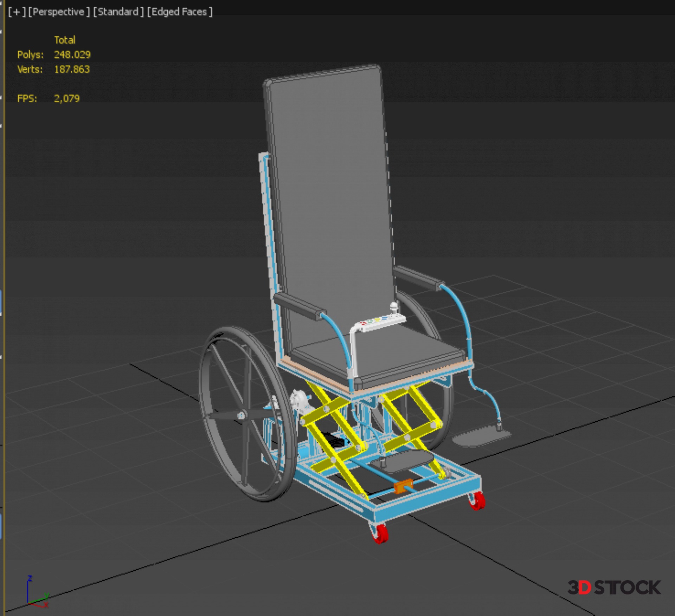The width and height of the screenshot is (675, 616).
Task: Select the rear red caster wheel
Action: coord(477,500)
